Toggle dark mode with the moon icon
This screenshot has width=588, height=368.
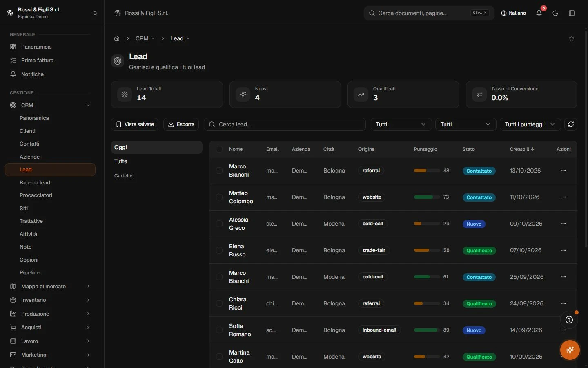(x=555, y=13)
